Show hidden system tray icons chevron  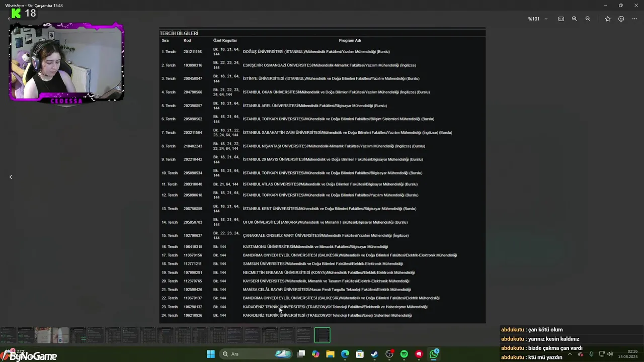pos(570,354)
